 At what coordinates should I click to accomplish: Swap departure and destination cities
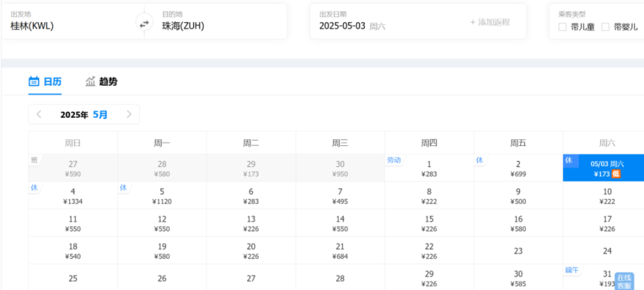(x=144, y=25)
